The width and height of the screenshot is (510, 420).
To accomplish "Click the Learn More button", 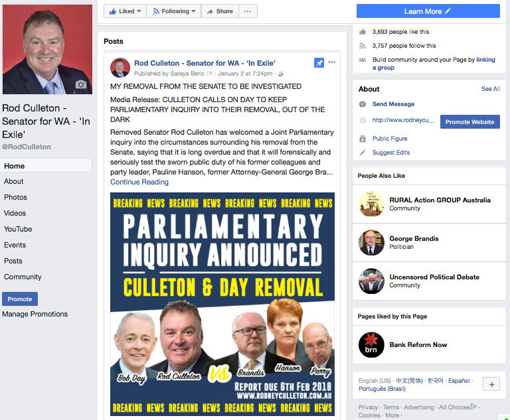I will tap(428, 11).
